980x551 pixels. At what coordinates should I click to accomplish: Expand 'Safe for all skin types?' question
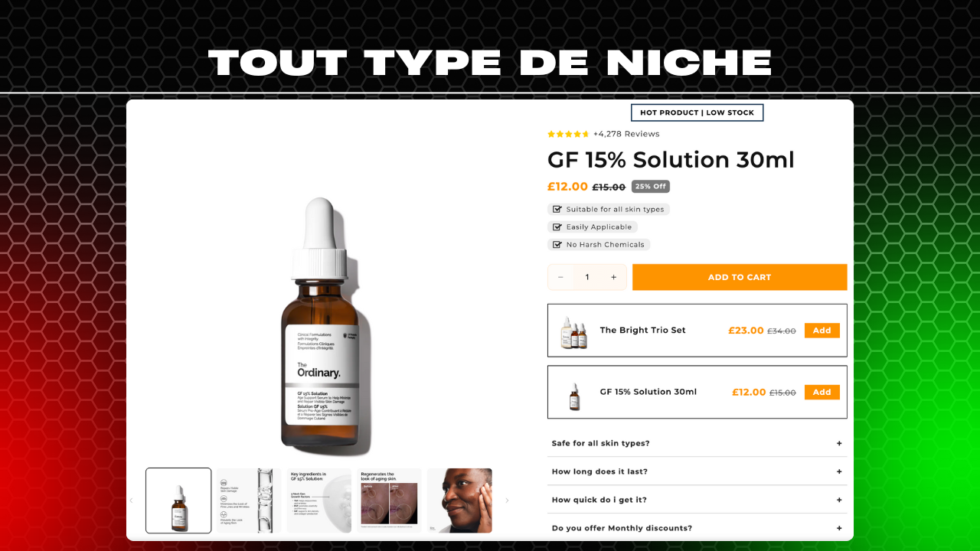click(697, 443)
